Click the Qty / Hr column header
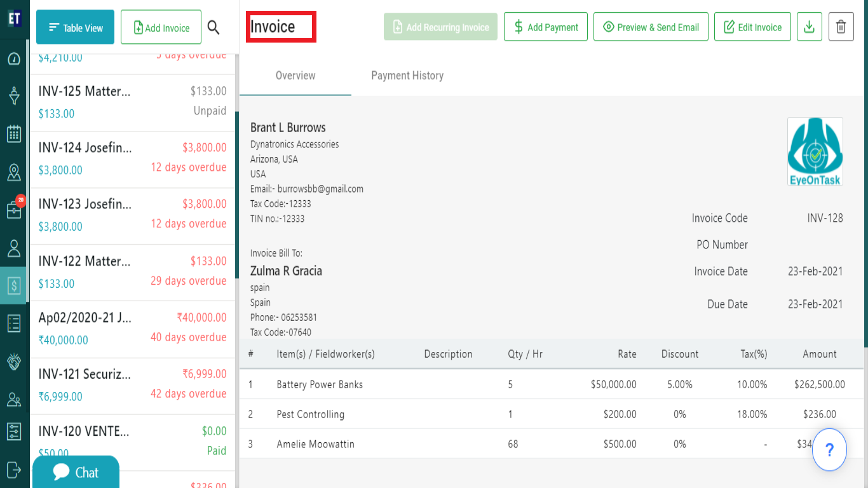This screenshot has height=488, width=868. [x=525, y=354]
